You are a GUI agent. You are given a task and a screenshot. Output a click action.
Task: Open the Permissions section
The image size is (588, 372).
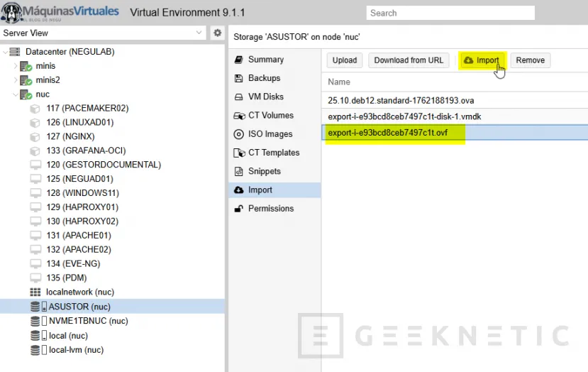click(x=274, y=209)
